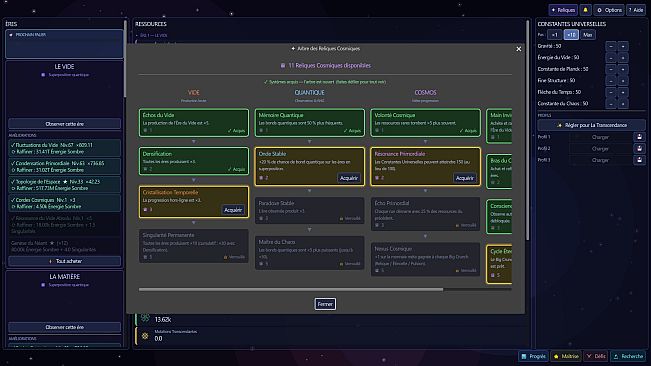The height and width of the screenshot is (366, 651).
Task: Select the locked Maître du Chaos card
Action: click(310, 253)
